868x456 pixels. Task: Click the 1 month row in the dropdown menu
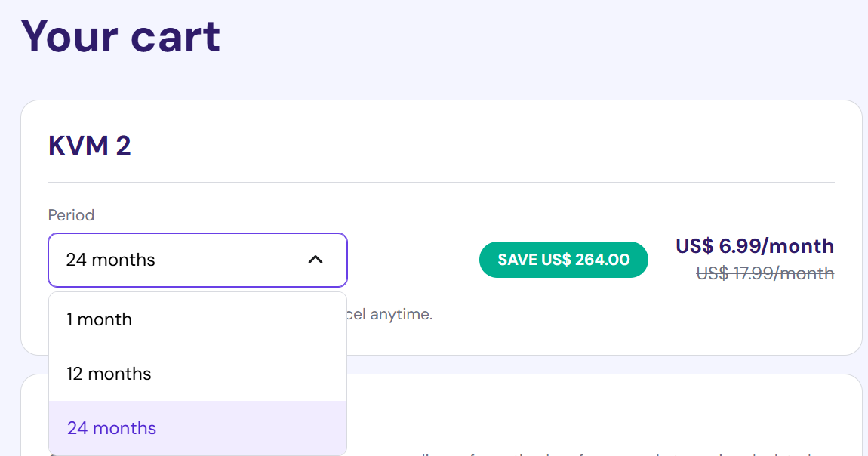[99, 319]
